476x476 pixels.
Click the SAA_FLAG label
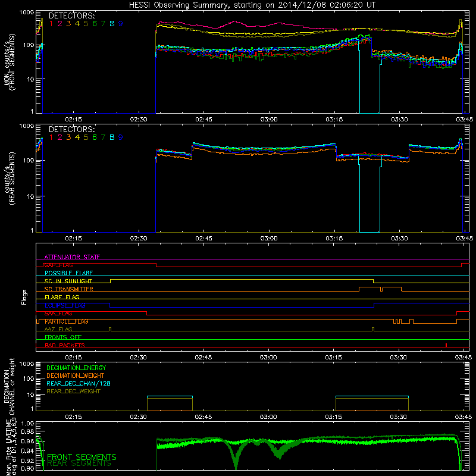pos(58,314)
